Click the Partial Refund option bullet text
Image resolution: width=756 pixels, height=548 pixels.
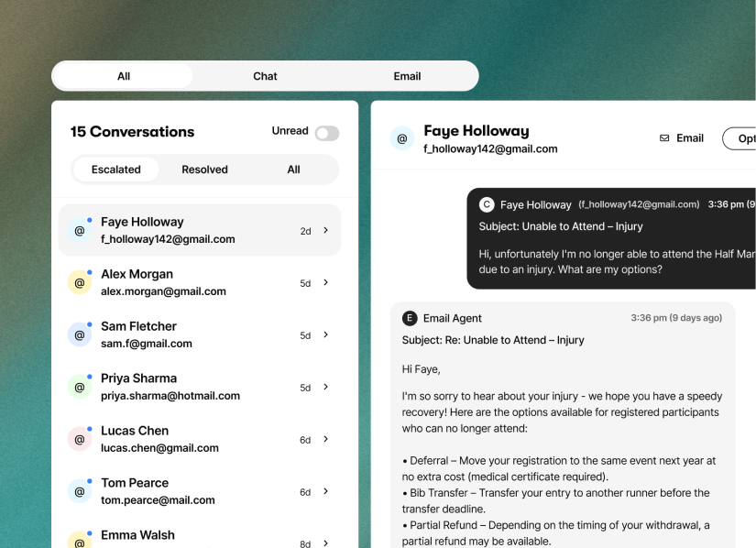[x=556, y=533]
